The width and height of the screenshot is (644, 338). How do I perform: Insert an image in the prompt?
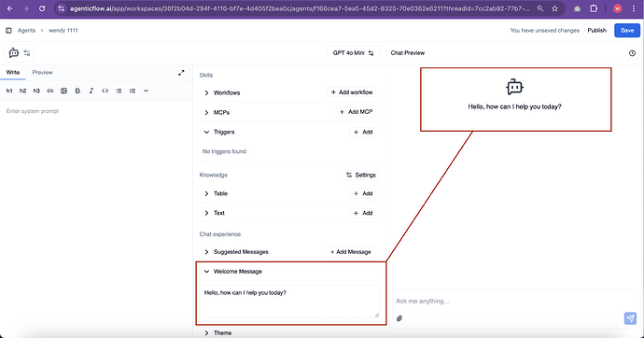point(63,91)
